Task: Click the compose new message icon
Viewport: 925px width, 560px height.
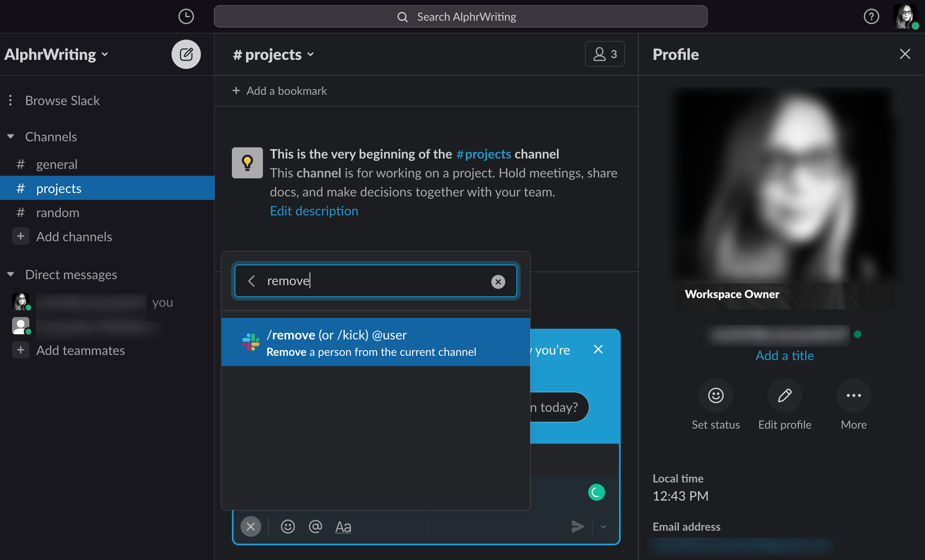Action: click(x=186, y=54)
